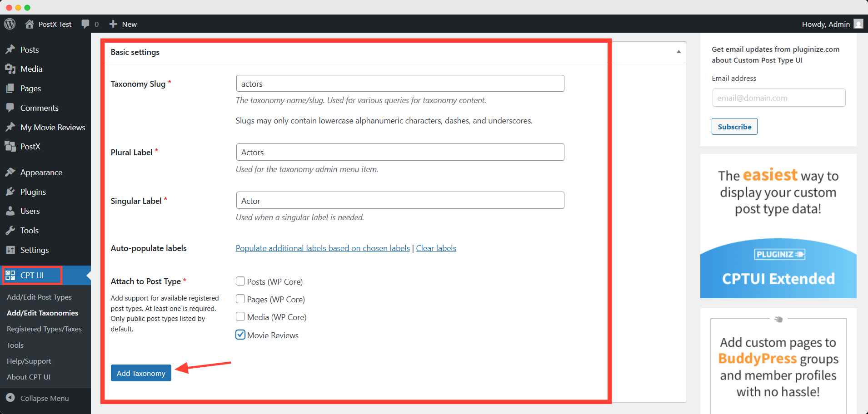868x414 pixels.
Task: Click the CPT UI grid icon
Action: pyautogui.click(x=10, y=275)
